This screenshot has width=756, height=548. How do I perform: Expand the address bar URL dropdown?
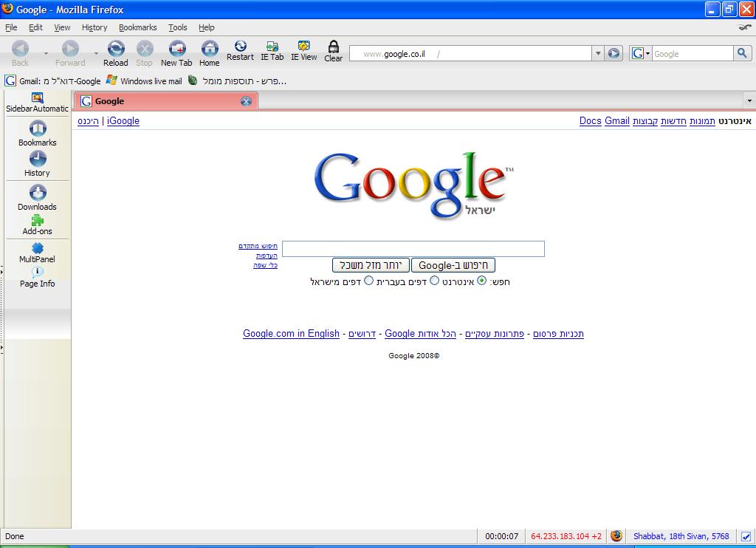click(598, 54)
